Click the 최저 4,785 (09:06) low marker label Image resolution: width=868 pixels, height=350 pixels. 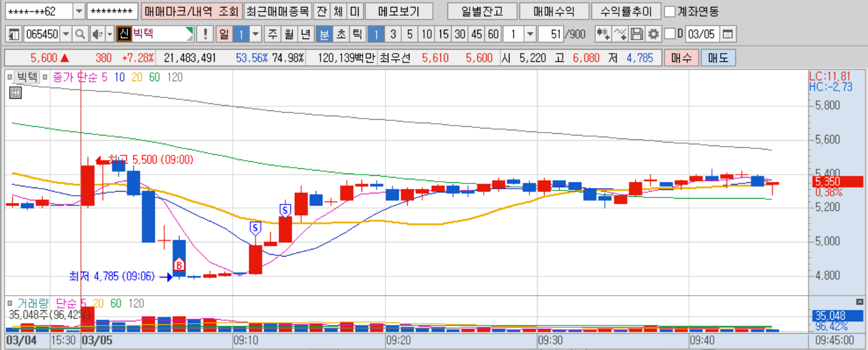coord(112,276)
